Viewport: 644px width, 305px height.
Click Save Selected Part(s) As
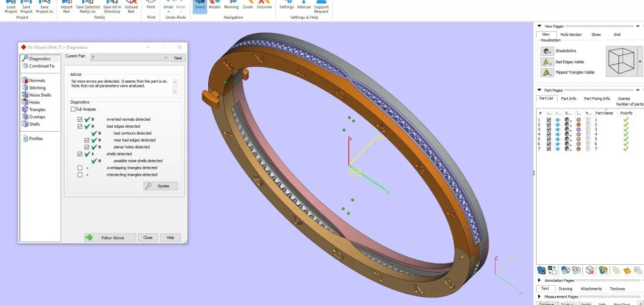click(x=87, y=6)
